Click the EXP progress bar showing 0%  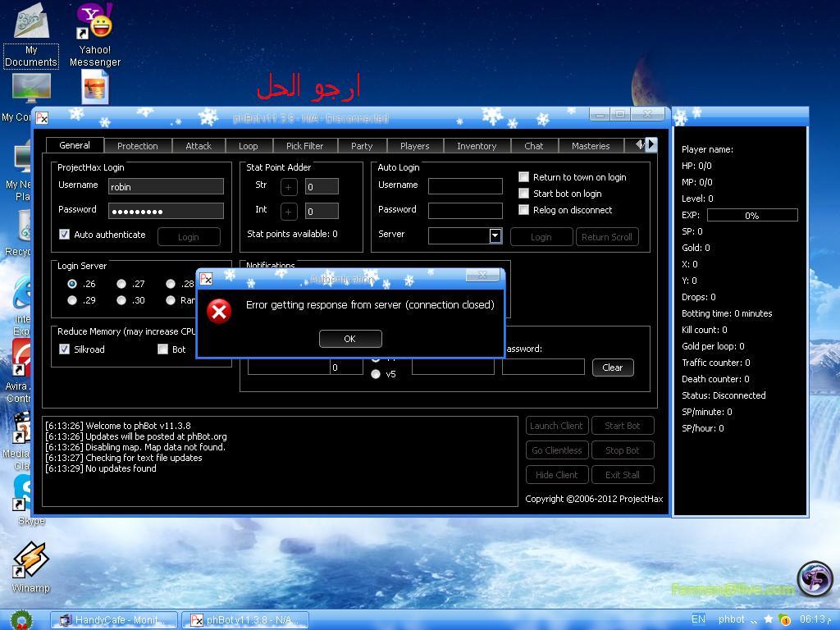[x=752, y=216]
